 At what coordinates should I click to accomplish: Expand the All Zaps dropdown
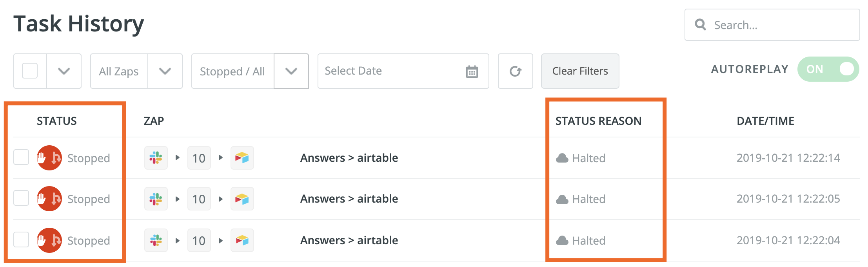point(165,71)
